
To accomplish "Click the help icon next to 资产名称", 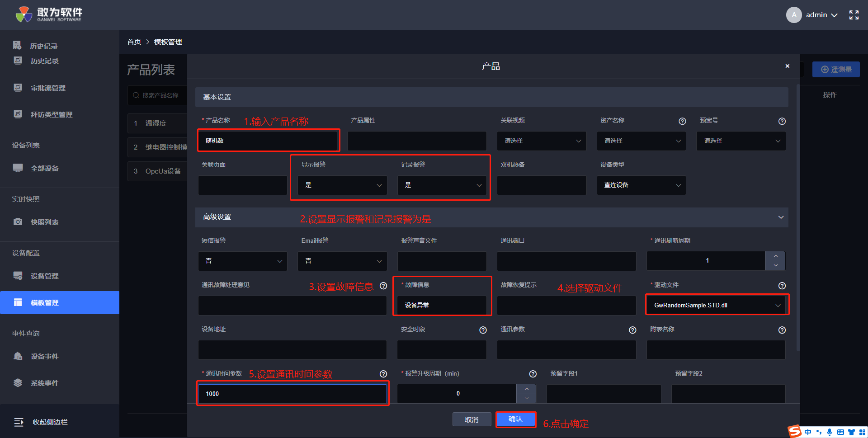I will (x=682, y=121).
